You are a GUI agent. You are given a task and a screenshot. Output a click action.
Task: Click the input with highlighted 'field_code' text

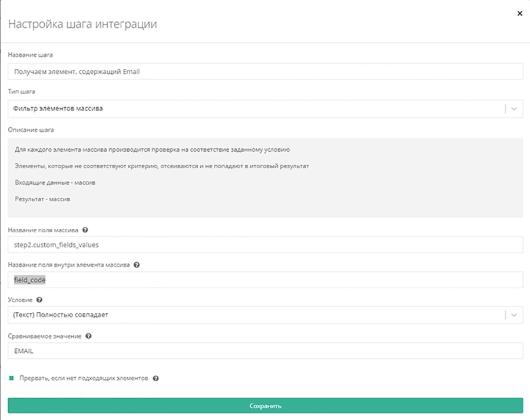(x=265, y=280)
